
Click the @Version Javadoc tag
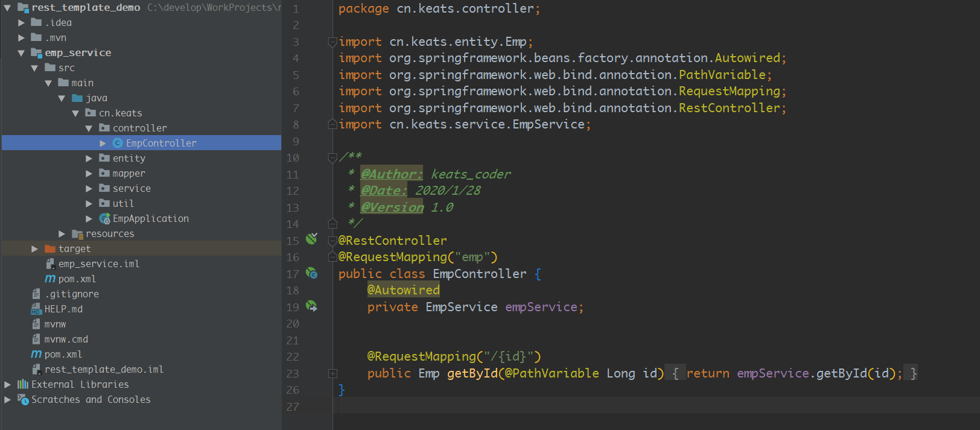coord(392,207)
